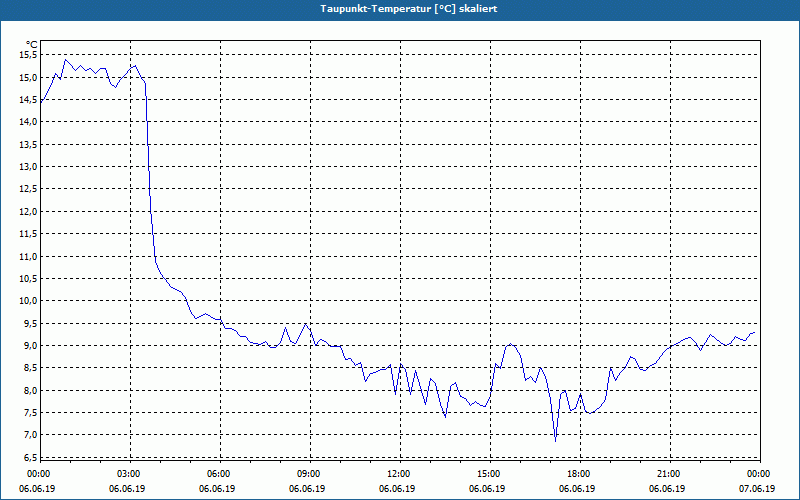This screenshot has height=500, width=800.
Task: Click the 14,5 y-axis value
Action: 27,99
